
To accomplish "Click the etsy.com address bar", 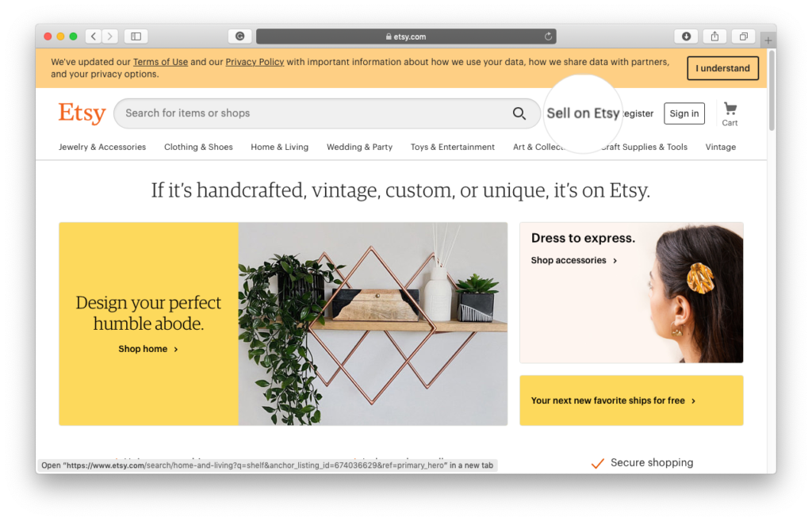I will 406,36.
